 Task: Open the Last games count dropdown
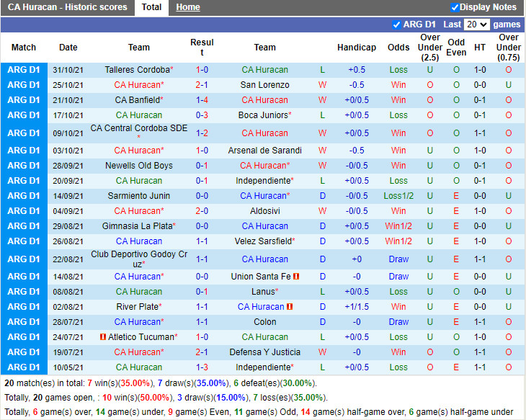click(x=477, y=24)
